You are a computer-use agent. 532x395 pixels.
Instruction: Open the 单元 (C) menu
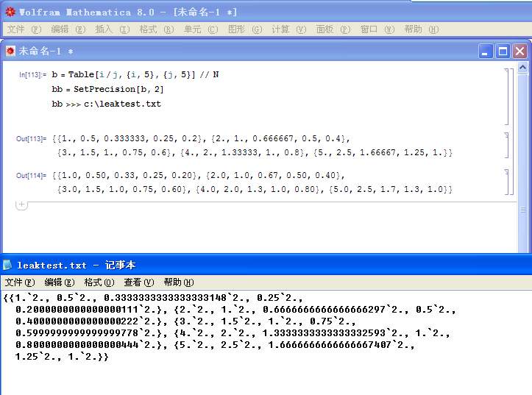[x=201, y=29]
